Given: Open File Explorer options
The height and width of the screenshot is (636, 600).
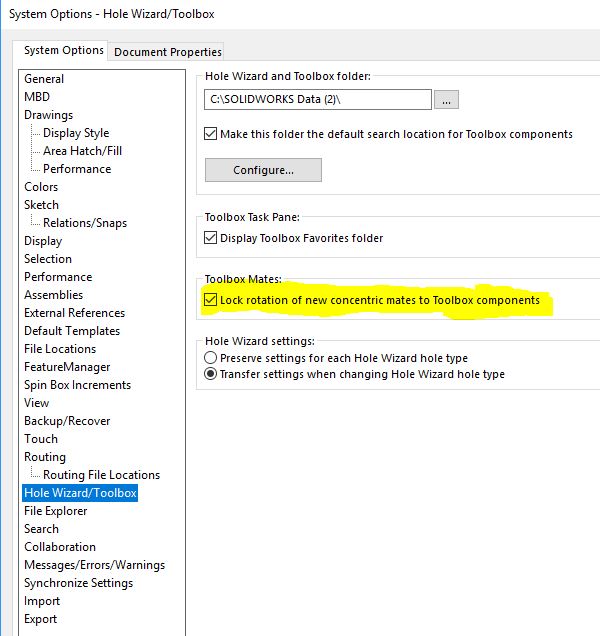Looking at the screenshot, I should pyautogui.click(x=56, y=511).
